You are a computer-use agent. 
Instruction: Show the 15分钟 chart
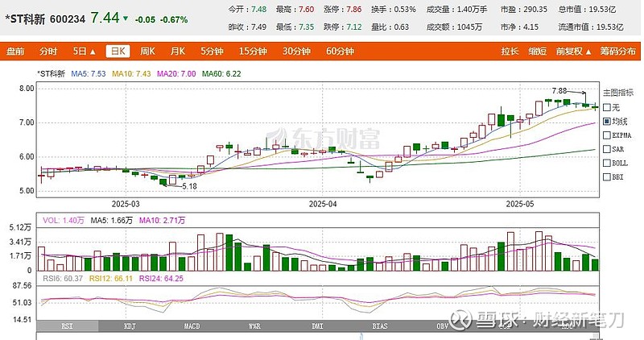pos(253,52)
